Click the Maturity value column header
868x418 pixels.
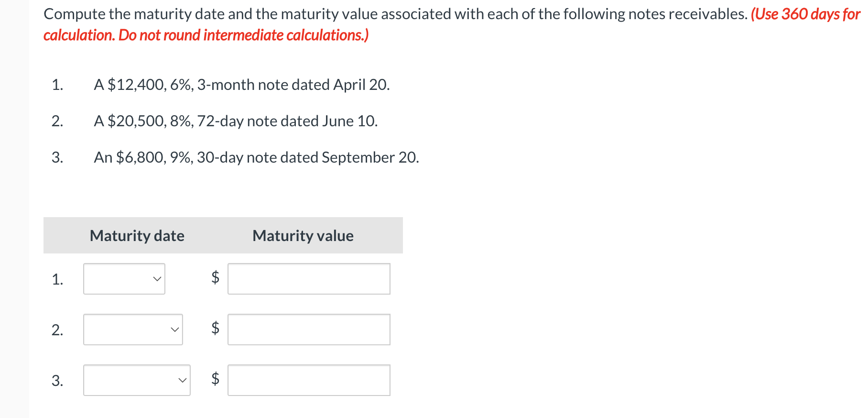pyautogui.click(x=303, y=235)
